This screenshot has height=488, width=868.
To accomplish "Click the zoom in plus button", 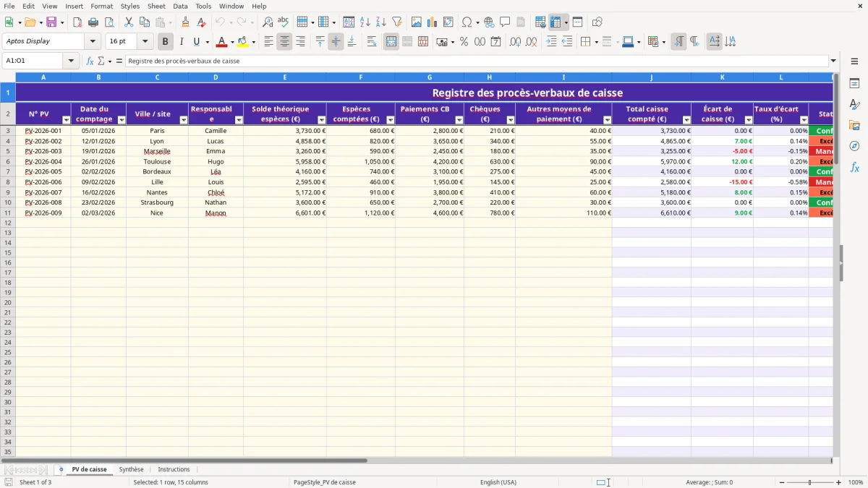I will [x=839, y=482].
